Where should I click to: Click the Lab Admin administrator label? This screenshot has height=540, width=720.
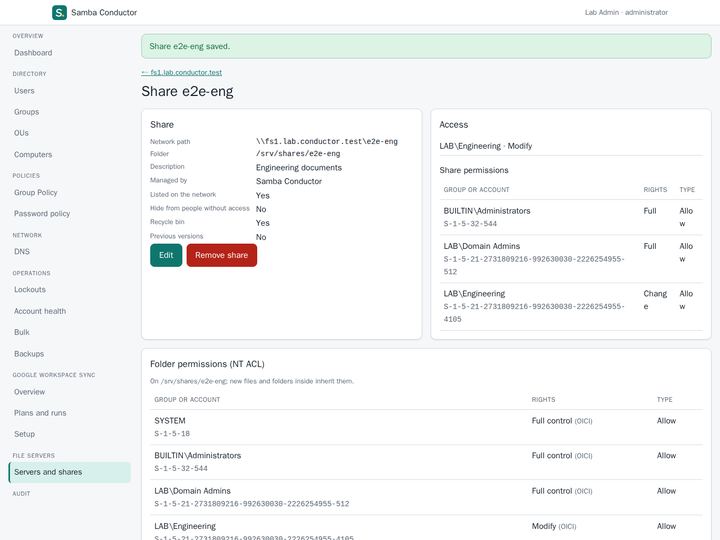(x=626, y=12)
